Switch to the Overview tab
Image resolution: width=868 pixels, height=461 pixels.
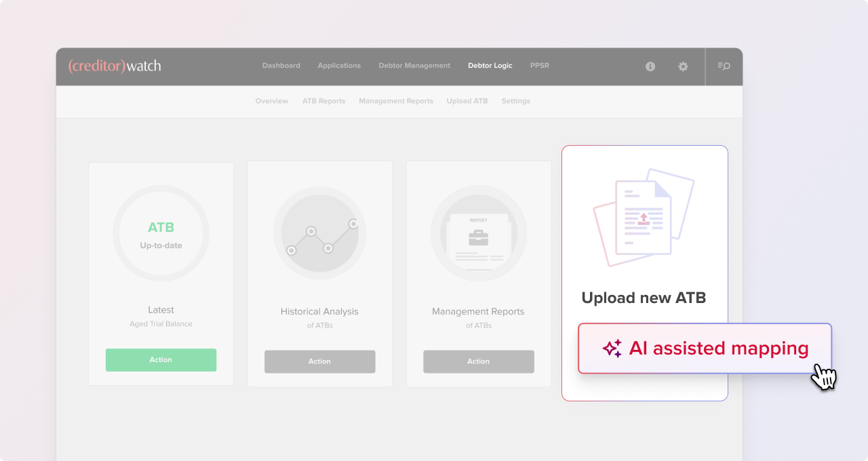coord(271,101)
